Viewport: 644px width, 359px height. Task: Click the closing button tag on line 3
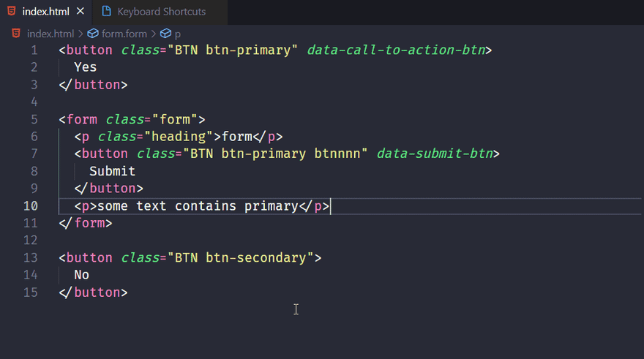click(93, 85)
